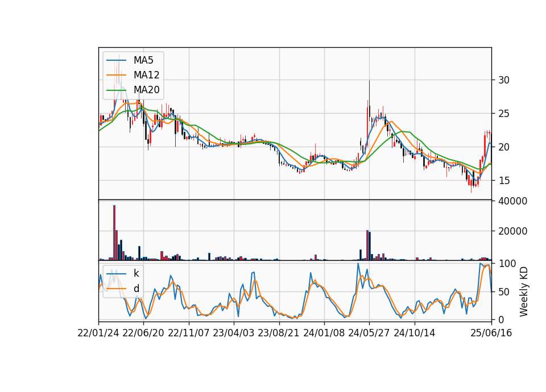546x392 pixels.
Task: Click the 25/06/16 date tick label
Action: (491, 333)
